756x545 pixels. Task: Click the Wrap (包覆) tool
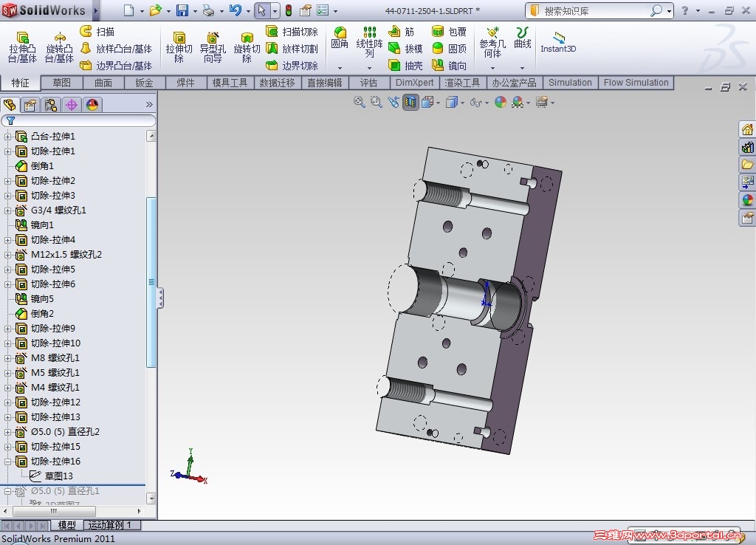tap(449, 32)
